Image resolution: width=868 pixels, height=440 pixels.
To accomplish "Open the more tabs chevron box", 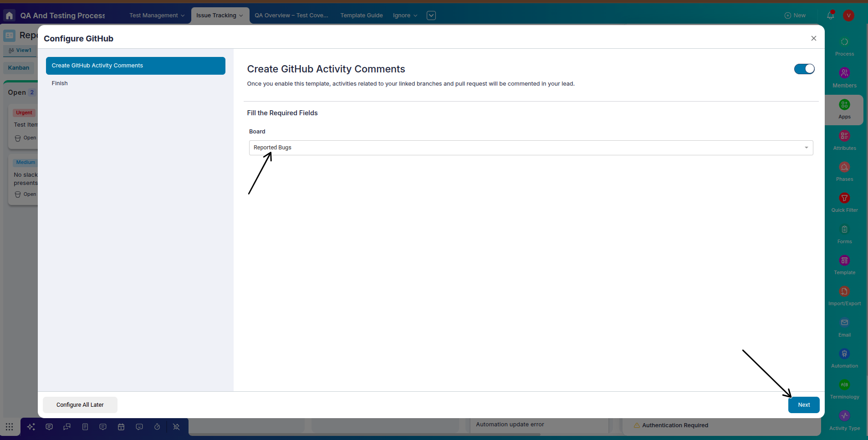I will point(431,15).
